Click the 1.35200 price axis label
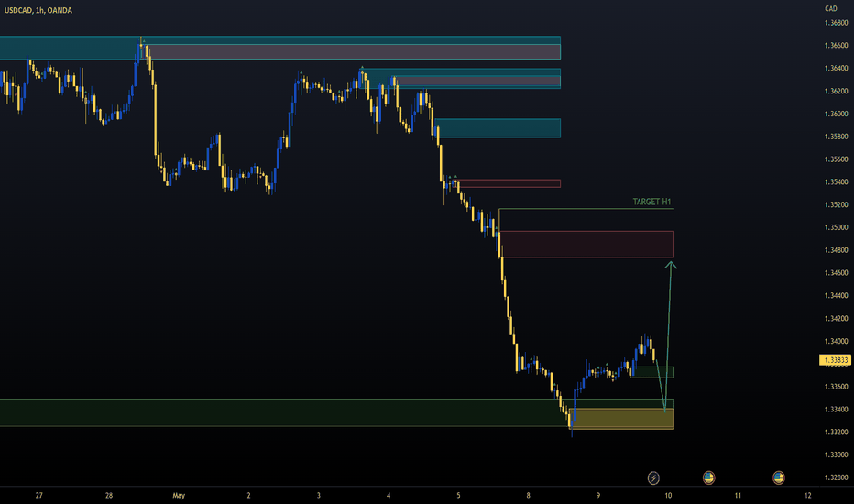Image resolution: width=854 pixels, height=504 pixels. click(x=836, y=205)
